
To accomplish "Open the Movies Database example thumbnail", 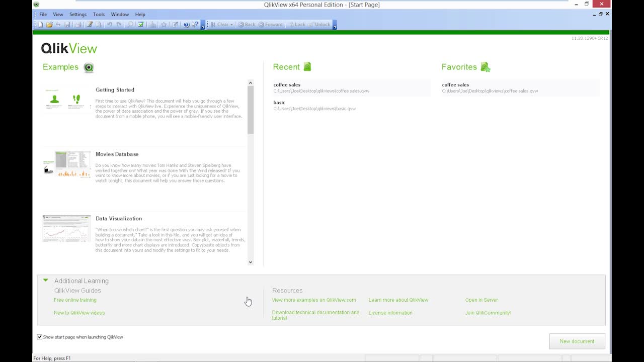I will 66,164.
